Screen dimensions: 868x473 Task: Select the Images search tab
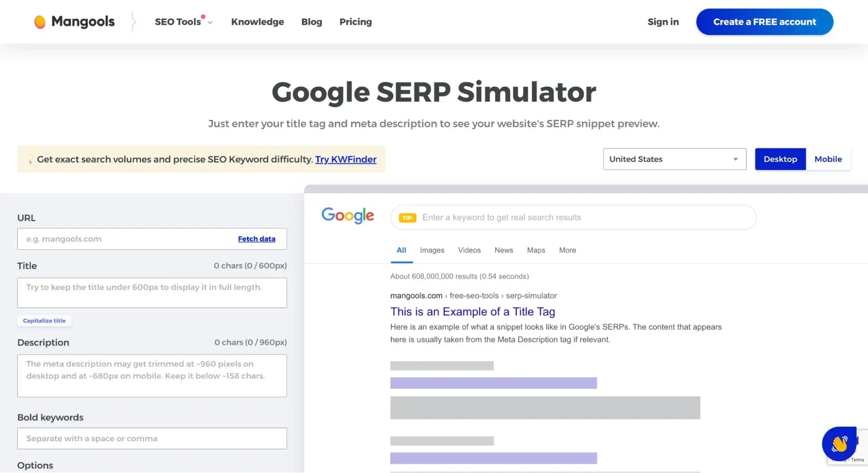pos(432,250)
